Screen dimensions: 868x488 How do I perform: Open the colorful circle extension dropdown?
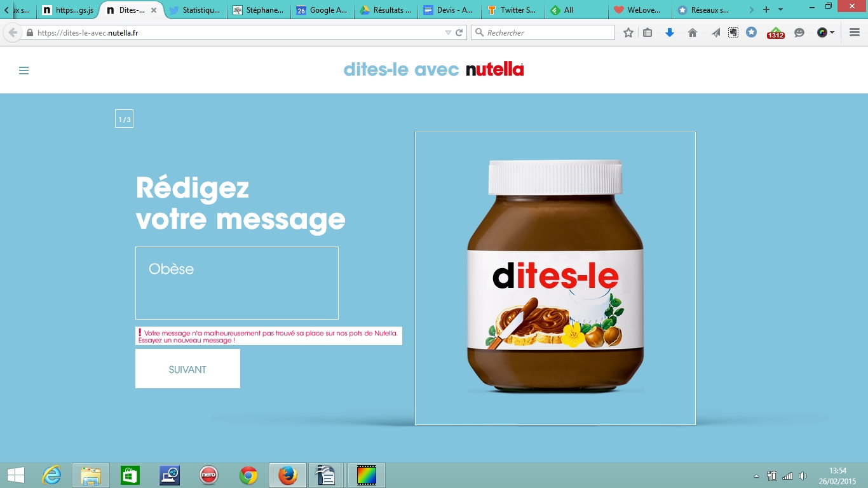825,32
